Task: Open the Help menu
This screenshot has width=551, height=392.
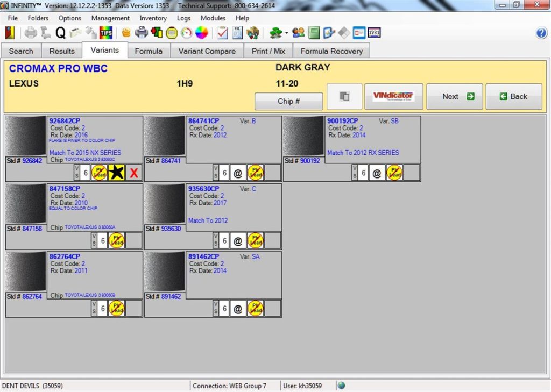Action: (x=242, y=18)
